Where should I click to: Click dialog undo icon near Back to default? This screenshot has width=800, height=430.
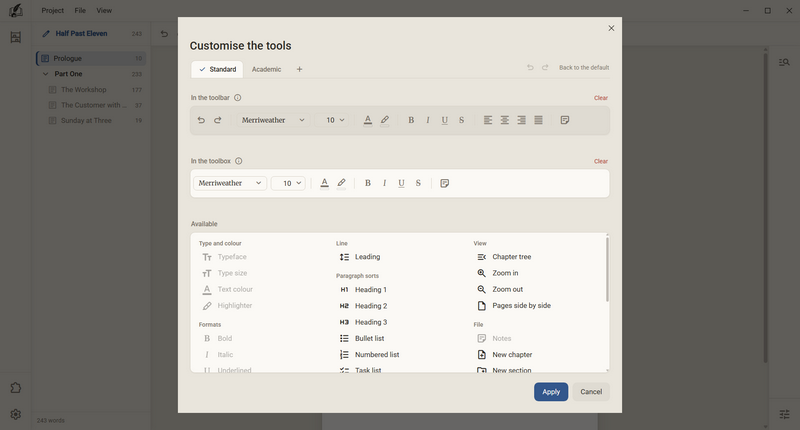pos(530,67)
